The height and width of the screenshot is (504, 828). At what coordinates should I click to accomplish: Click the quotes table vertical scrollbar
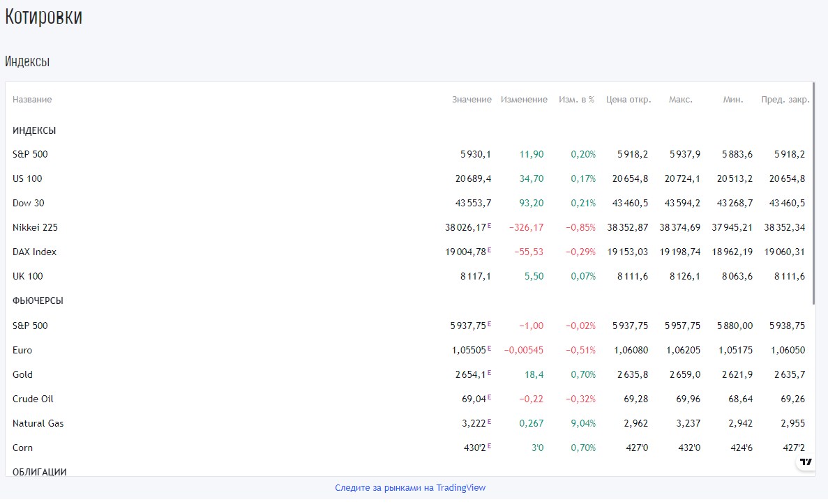(813, 195)
